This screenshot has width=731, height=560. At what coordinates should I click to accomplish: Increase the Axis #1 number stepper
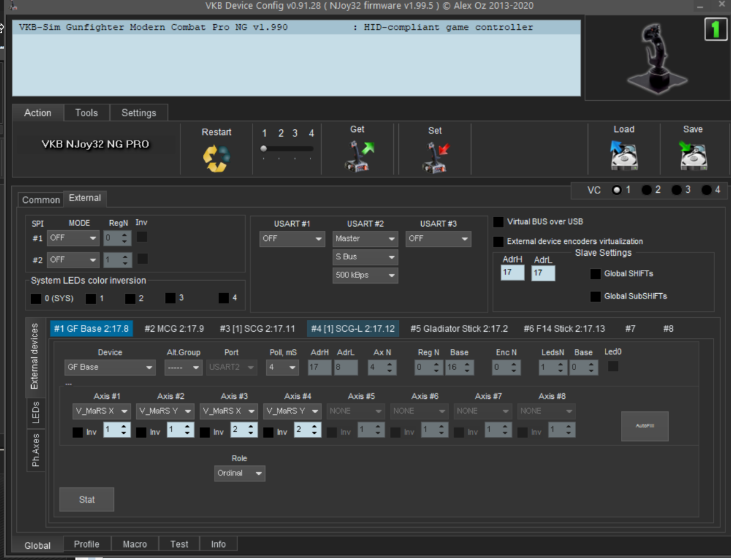point(124,427)
